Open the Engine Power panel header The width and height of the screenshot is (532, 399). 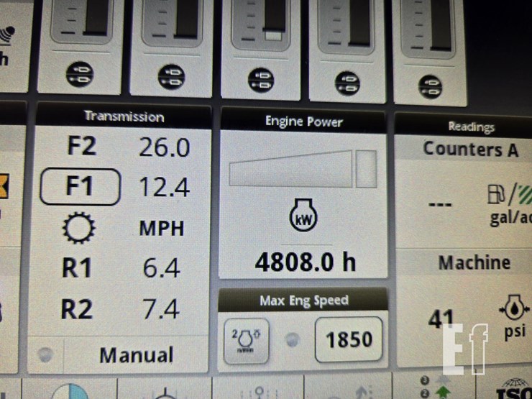point(303,121)
